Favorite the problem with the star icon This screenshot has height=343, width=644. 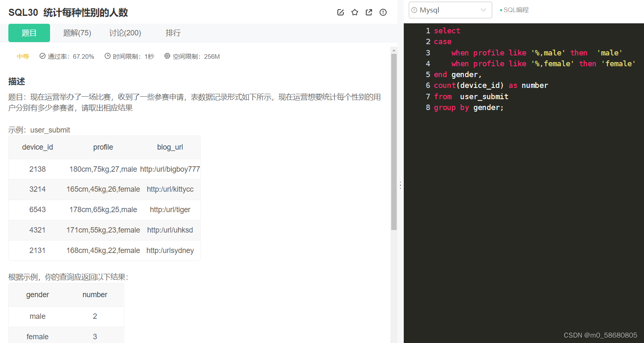click(355, 13)
